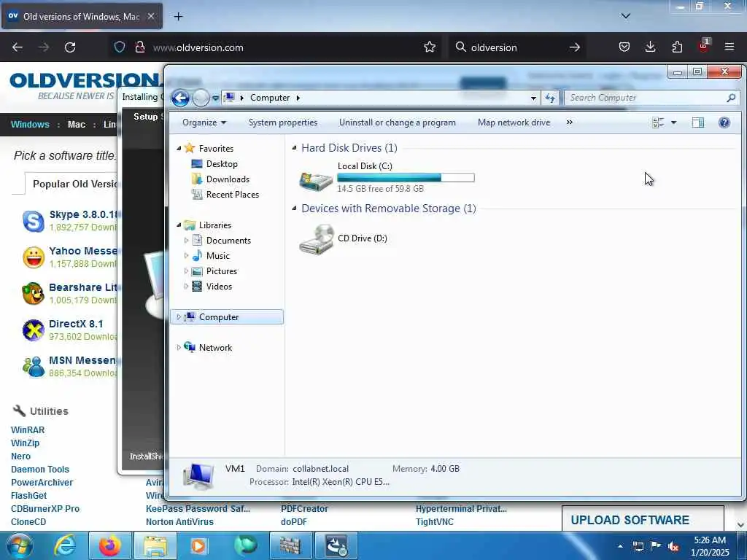This screenshot has height=560, width=747.
Task: Expand the Computer tree node
Action: point(179,316)
